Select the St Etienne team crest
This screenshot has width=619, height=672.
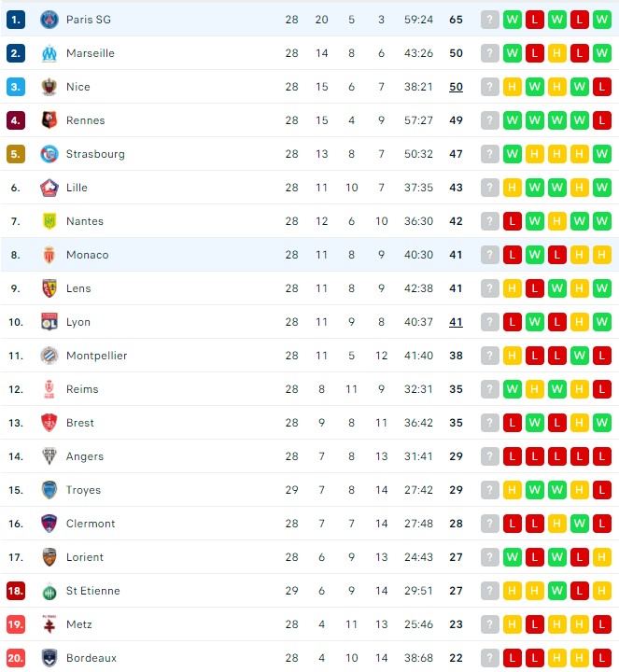coord(49,591)
